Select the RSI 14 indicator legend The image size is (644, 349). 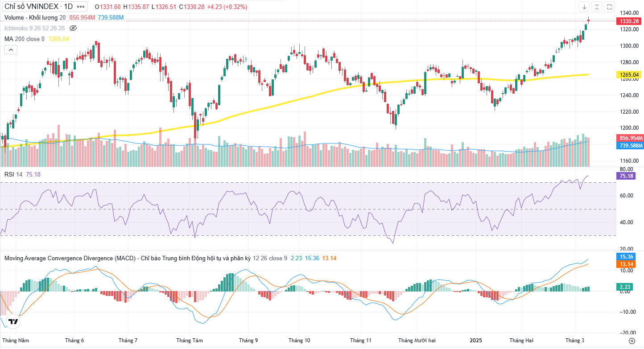click(x=13, y=174)
